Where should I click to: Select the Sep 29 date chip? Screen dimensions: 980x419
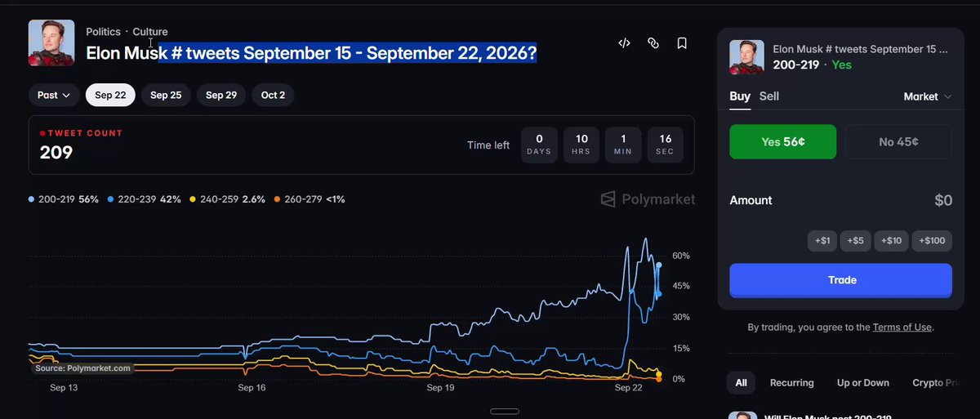tap(221, 95)
